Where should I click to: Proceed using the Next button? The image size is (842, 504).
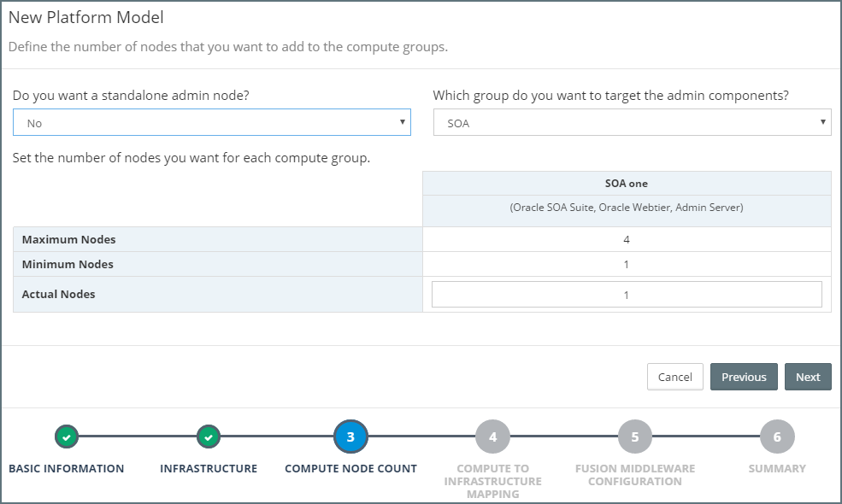click(x=808, y=377)
